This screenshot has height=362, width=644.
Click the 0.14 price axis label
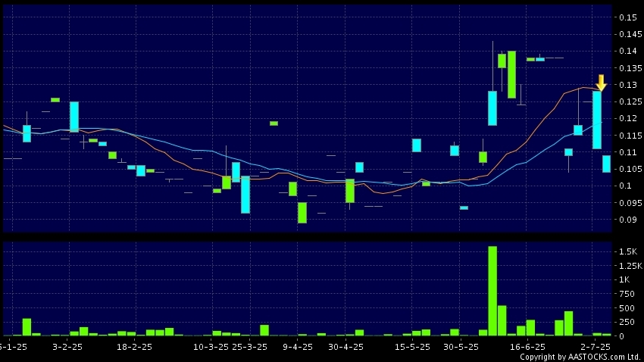[x=628, y=51]
